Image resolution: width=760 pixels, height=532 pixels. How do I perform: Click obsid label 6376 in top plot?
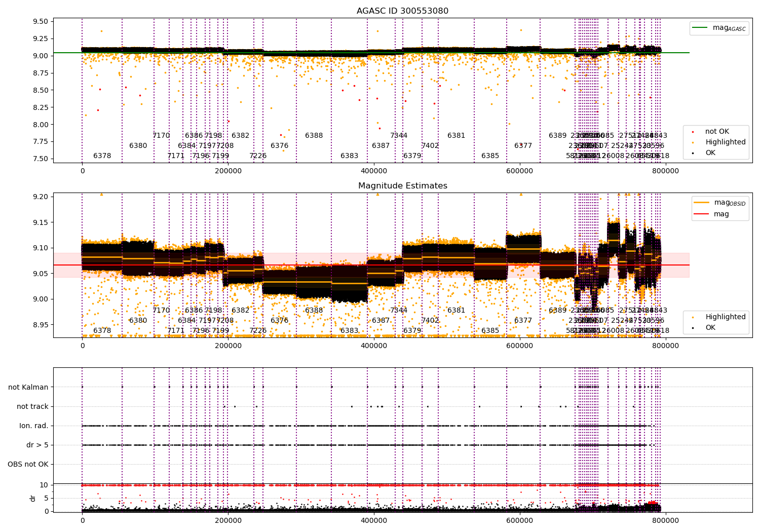click(x=280, y=146)
